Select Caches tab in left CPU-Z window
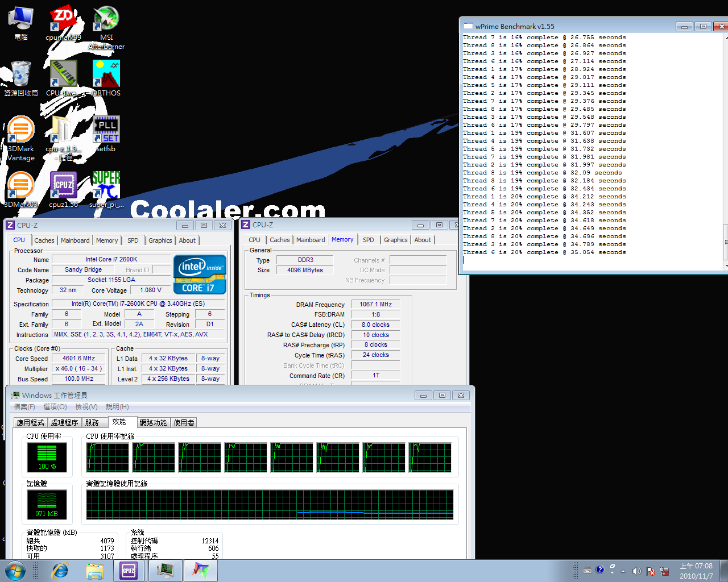728x582 pixels. [x=44, y=240]
